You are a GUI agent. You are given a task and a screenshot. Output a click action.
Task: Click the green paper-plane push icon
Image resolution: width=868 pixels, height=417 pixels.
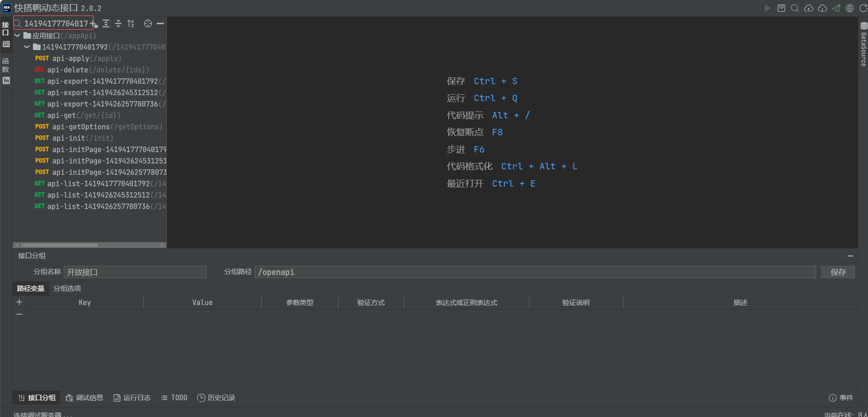pos(836,8)
